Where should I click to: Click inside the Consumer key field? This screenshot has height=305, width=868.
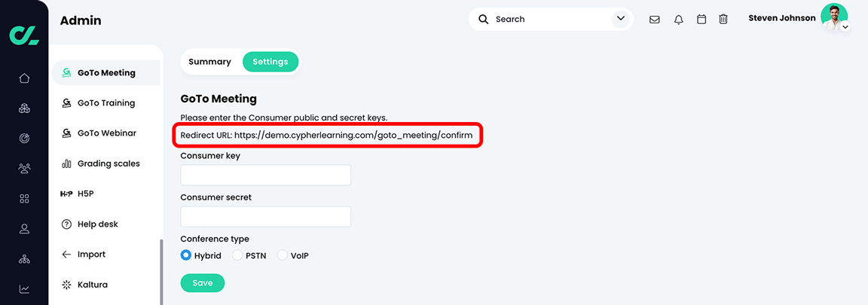[266, 175]
